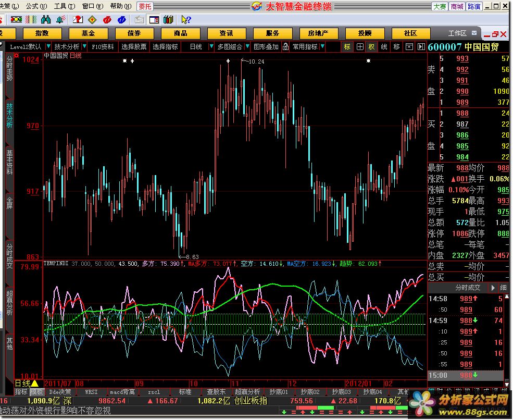
Task: Click the 工作区 dropdown arrow icon
Action: (474, 33)
